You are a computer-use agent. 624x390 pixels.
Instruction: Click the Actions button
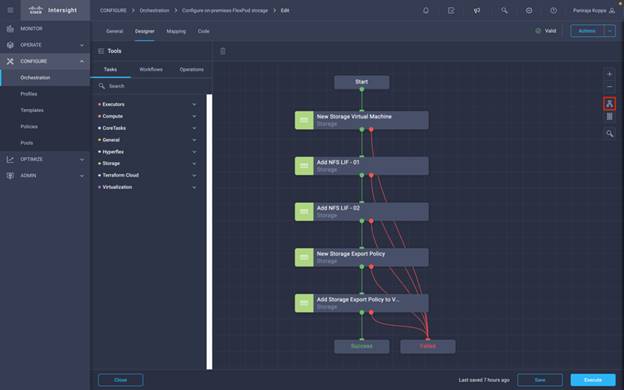587,31
